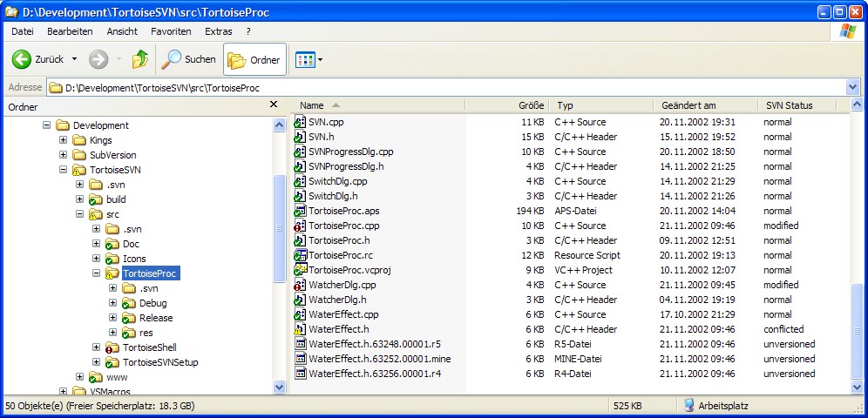The image size is (868, 418).
Task: Open the views button dropdown arrow
Action: point(320,60)
